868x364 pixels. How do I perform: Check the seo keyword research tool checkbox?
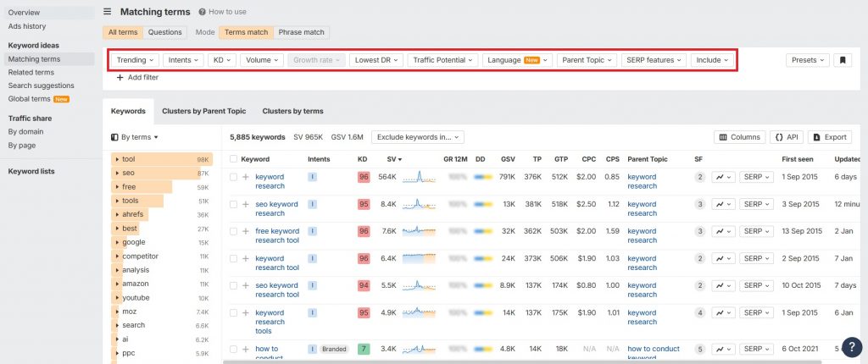(234, 285)
